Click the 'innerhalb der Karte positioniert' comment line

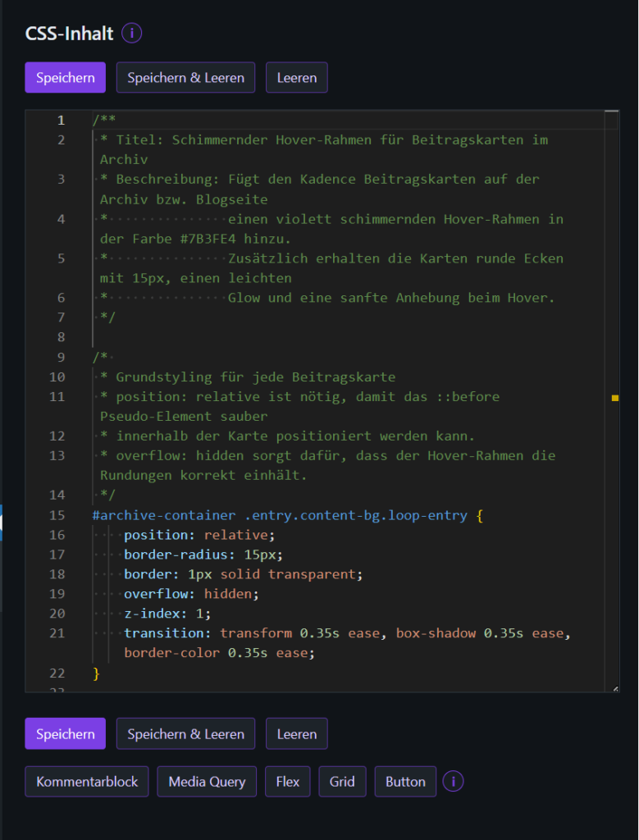pyautogui.click(x=288, y=436)
